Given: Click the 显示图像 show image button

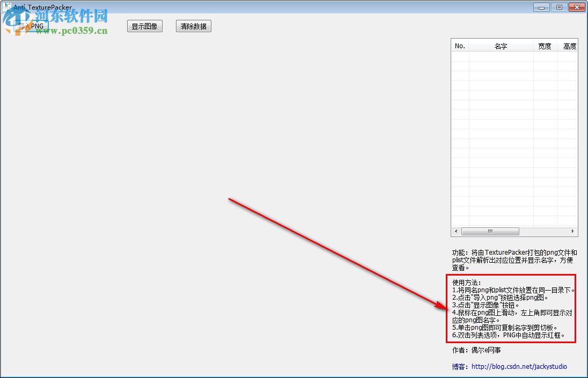Looking at the screenshot, I should (144, 26).
